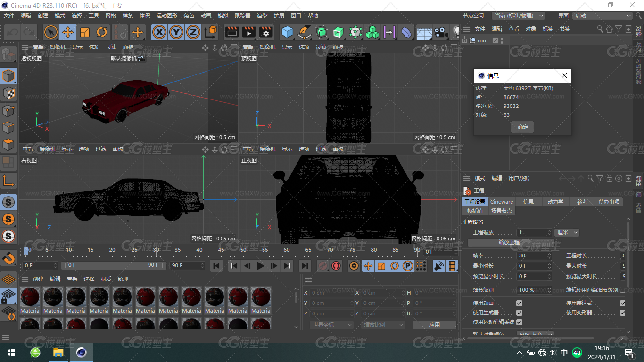Viewport: 644px width, 362px height.
Task: Open the Bend deformer icon
Action: [x=406, y=32]
